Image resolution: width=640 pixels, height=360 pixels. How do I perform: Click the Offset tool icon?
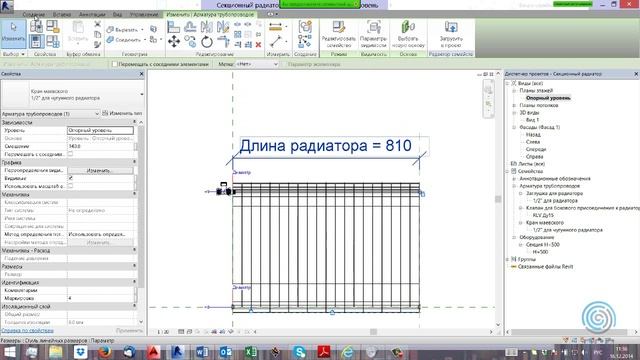[190, 27]
